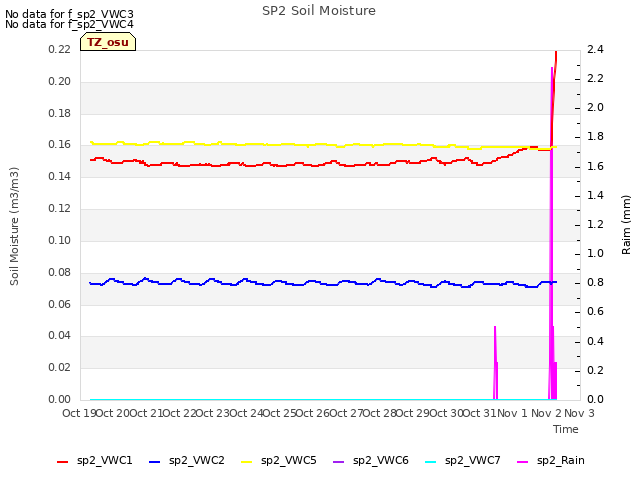
Task: Click the Soil Moisture (m3/m3) axis label
Action: pyautogui.click(x=14, y=226)
